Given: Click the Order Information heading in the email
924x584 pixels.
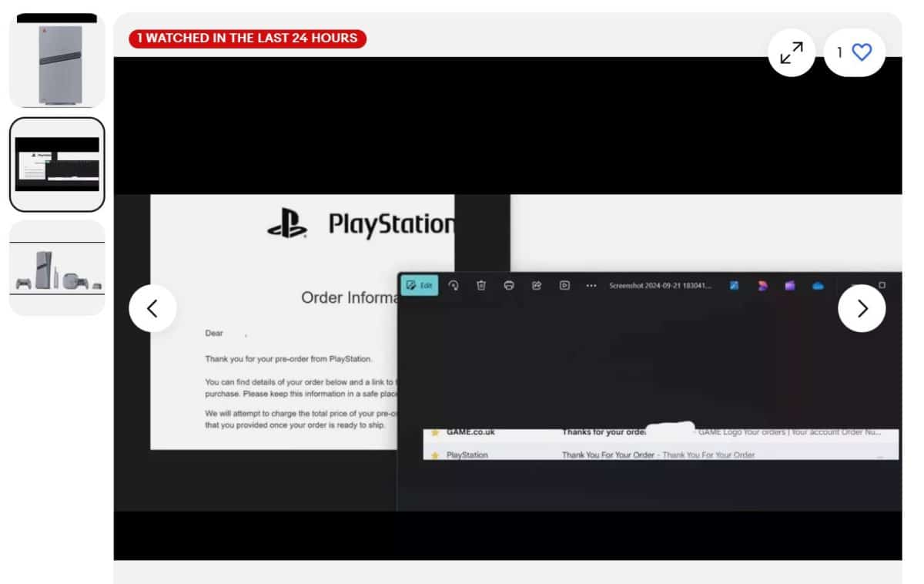Looking at the screenshot, I should tap(349, 297).
